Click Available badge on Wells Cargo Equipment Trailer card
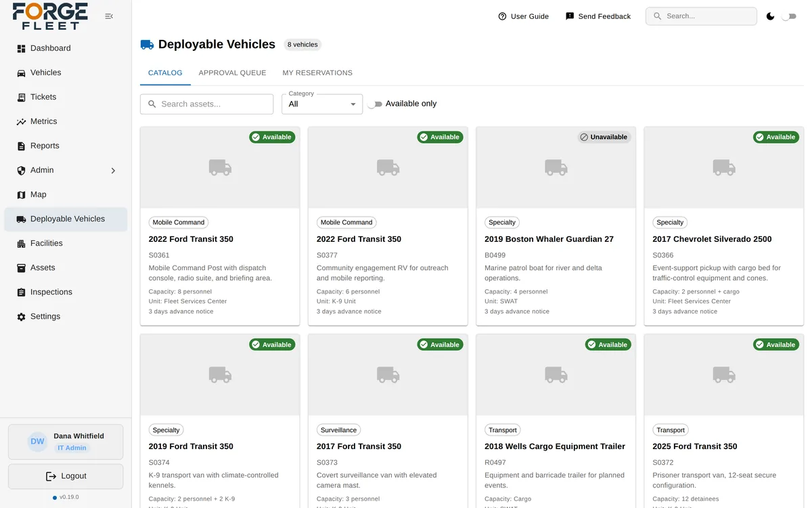This screenshot has width=812, height=508. coord(608,345)
